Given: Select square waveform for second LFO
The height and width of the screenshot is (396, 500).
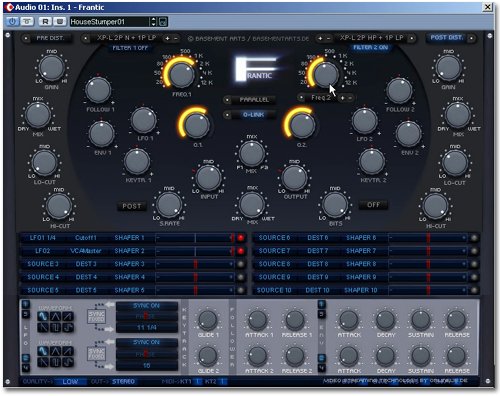Looking at the screenshot, I should 55,362.
